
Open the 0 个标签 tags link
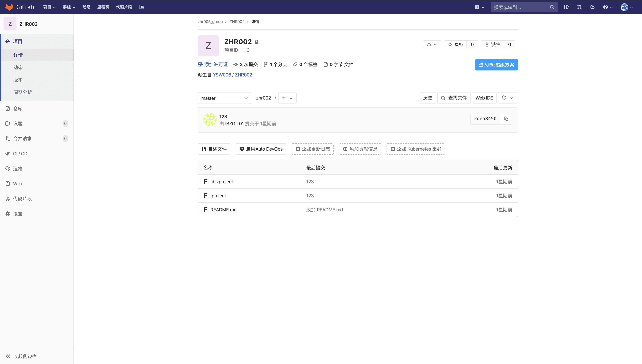305,64
